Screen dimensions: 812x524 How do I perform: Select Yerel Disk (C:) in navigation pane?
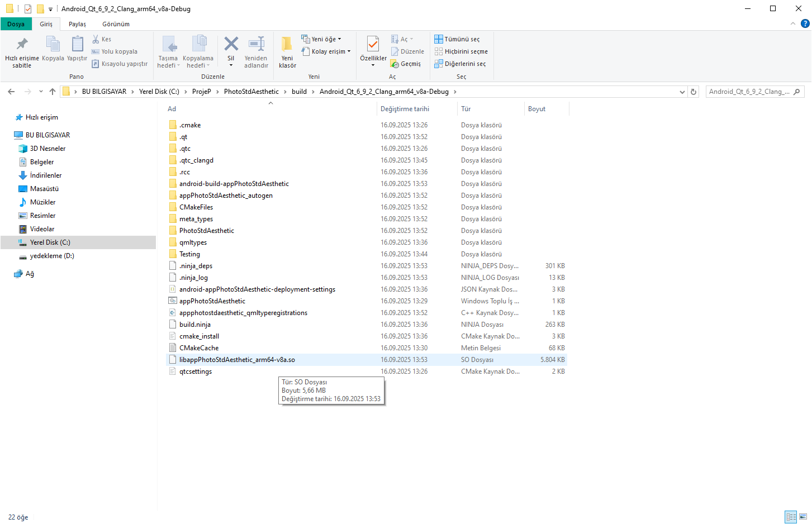click(x=50, y=242)
